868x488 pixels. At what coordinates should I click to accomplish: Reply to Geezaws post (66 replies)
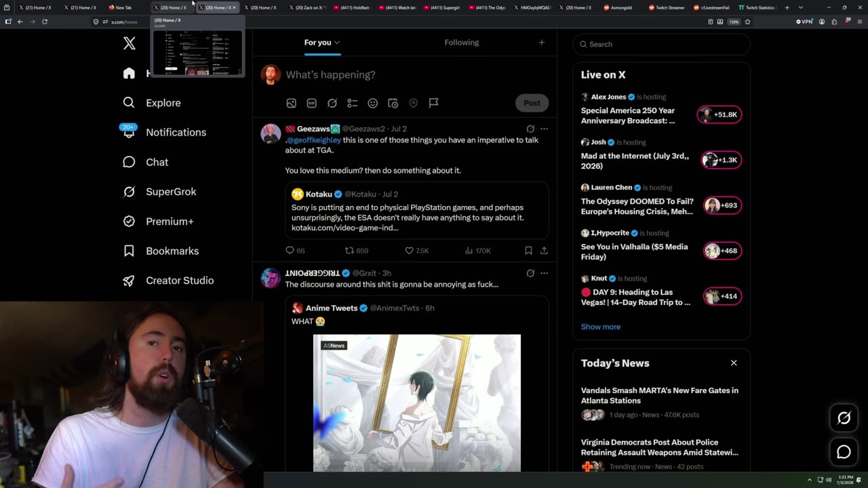tap(295, 251)
